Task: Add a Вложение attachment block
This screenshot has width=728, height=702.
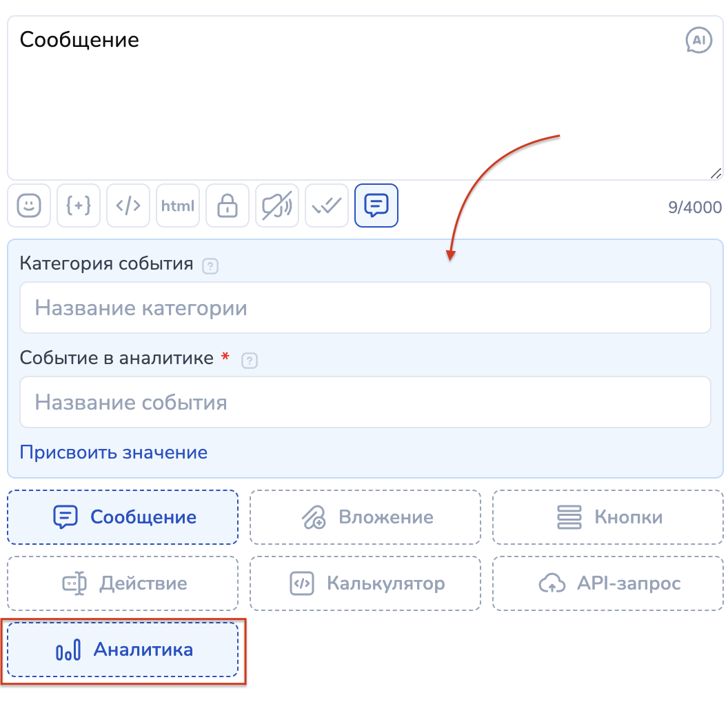Action: (365, 517)
